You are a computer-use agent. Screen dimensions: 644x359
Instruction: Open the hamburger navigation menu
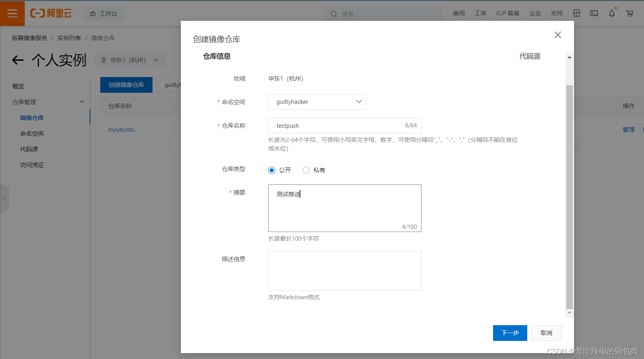[12, 13]
